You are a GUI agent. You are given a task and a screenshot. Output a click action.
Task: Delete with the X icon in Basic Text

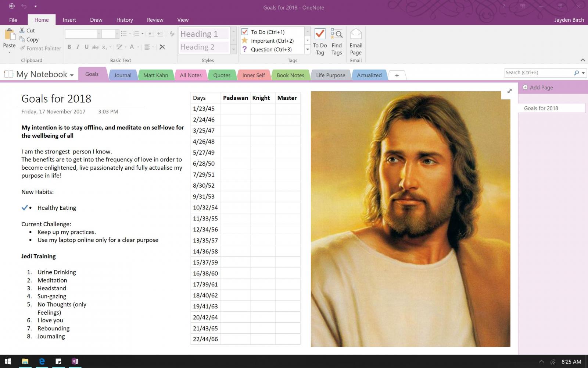162,47
